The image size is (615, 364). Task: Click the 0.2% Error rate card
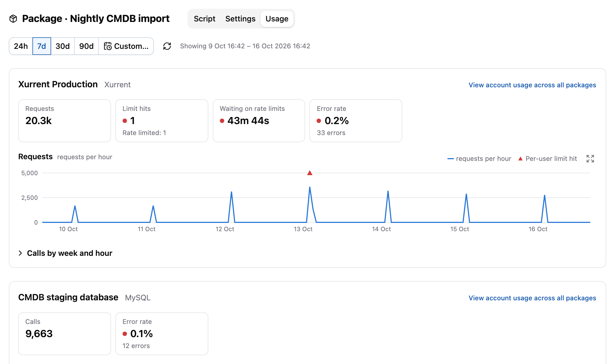[x=356, y=121]
